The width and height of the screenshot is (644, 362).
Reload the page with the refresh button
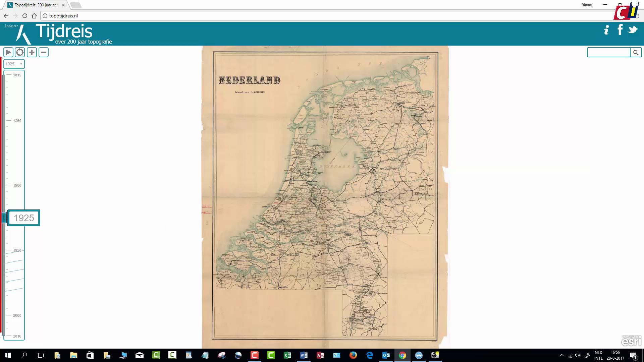coord(24,15)
